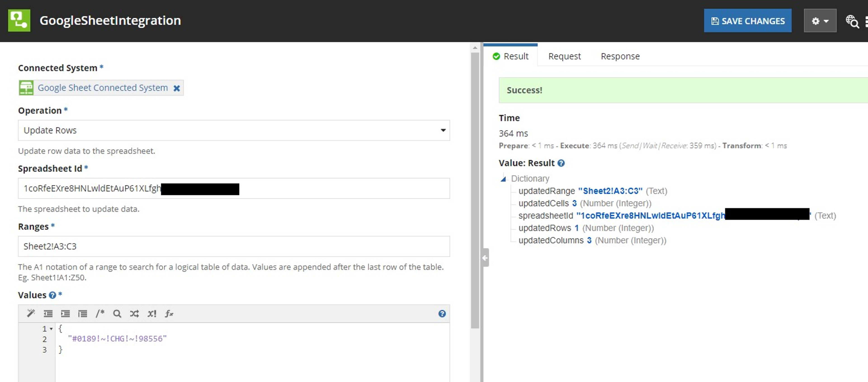Click the x! variable icon in toolbar
The image size is (868, 382).
152,314
